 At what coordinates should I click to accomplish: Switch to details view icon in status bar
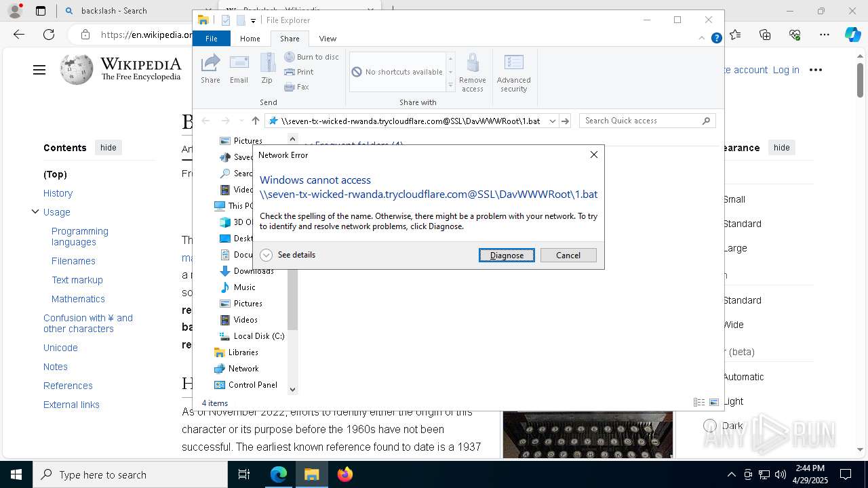click(698, 403)
